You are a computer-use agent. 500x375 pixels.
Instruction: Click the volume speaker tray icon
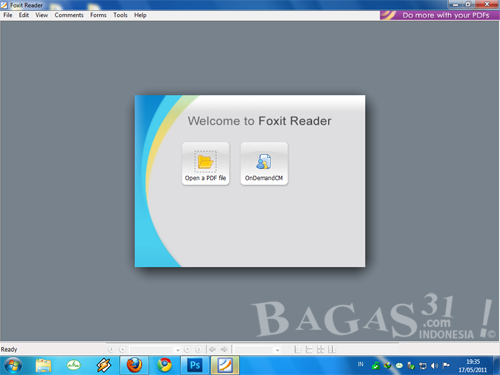[x=434, y=366]
